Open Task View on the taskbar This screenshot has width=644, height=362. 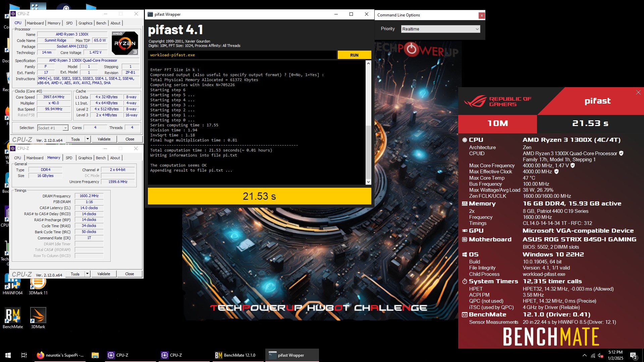[24, 355]
